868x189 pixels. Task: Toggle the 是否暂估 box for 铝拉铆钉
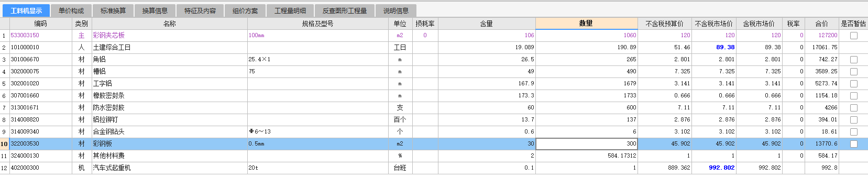(x=854, y=120)
